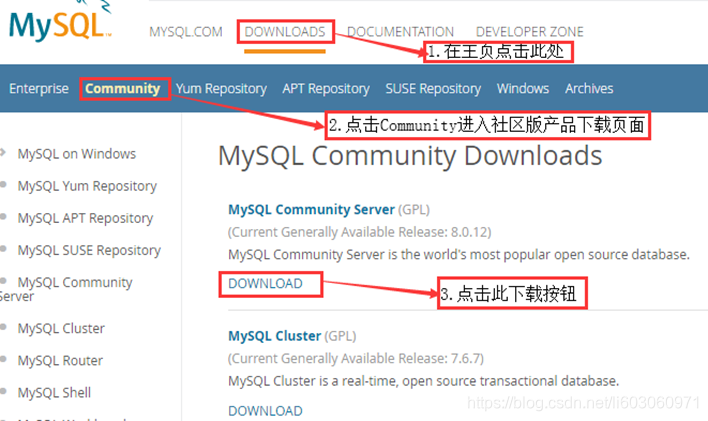Click the text 'Current Generally Available Release: 7.6.7'
Image resolution: width=708 pixels, height=421 pixels.
pyautogui.click(x=356, y=359)
